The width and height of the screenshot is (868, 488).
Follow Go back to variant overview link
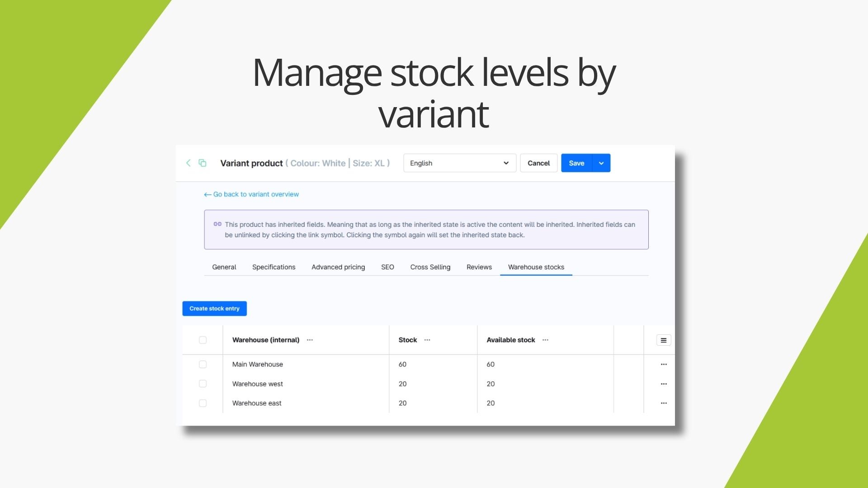coord(251,194)
